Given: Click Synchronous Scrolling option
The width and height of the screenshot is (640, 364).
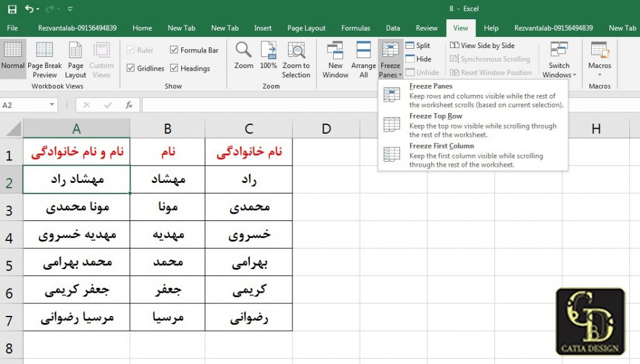Looking at the screenshot, I should click(490, 59).
